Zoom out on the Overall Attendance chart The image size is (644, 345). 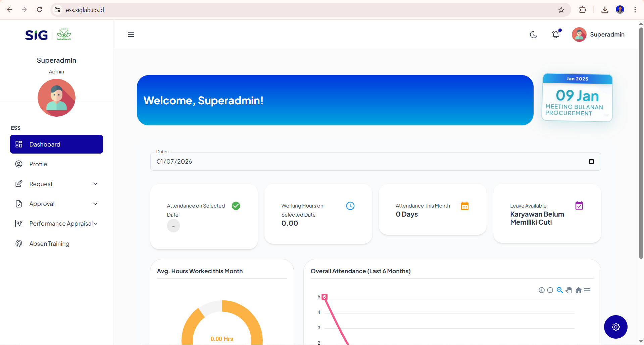550,290
